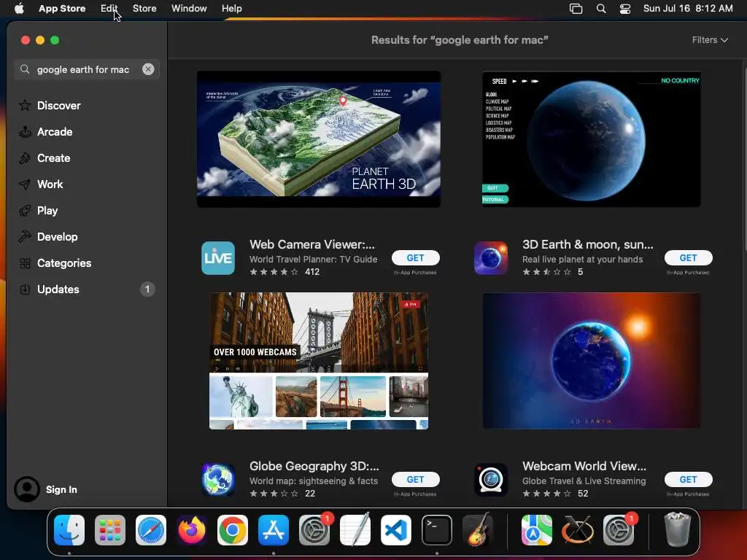
Task: Open the Help menu
Action: pos(231,9)
